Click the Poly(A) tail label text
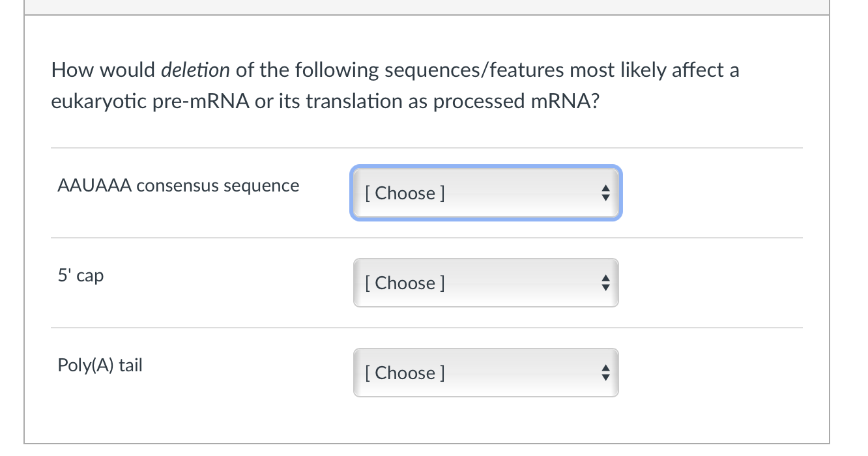868x456 pixels. click(x=99, y=365)
